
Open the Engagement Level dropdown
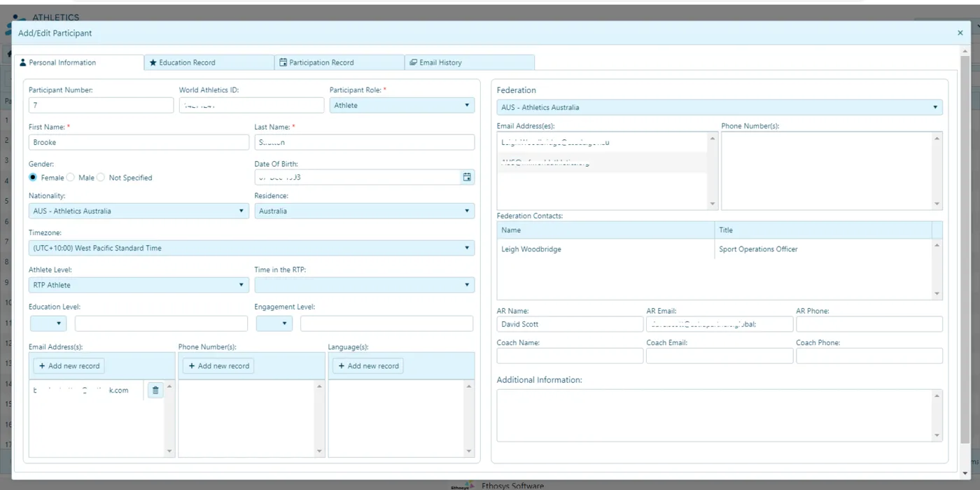274,323
